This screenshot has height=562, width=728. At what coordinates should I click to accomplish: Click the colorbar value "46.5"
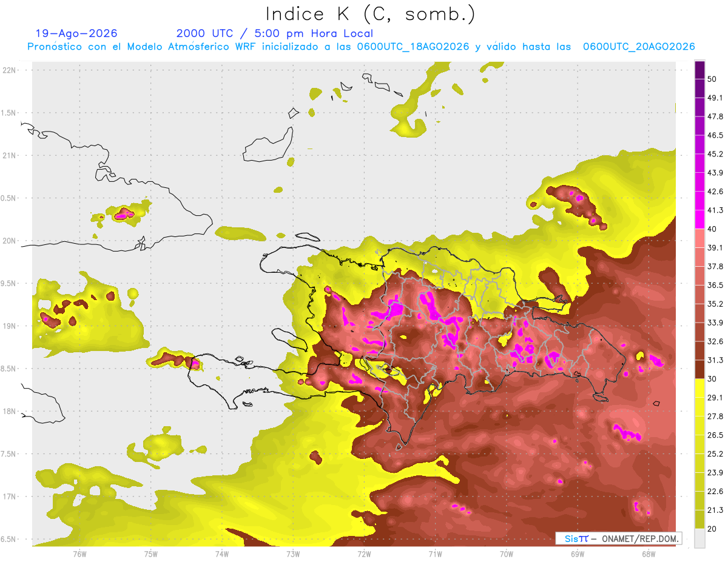point(715,135)
